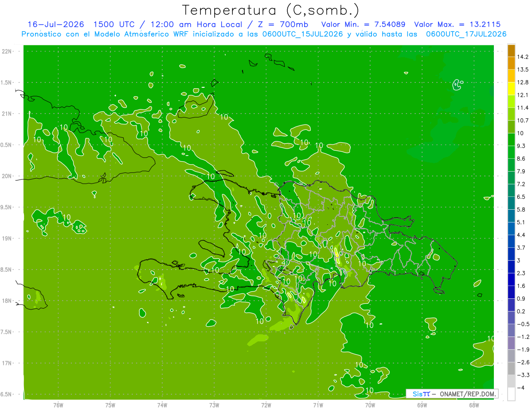Click the '0600UTC_15JUL2026' initialization time
Viewport: 532px width, 411px height.
point(302,34)
